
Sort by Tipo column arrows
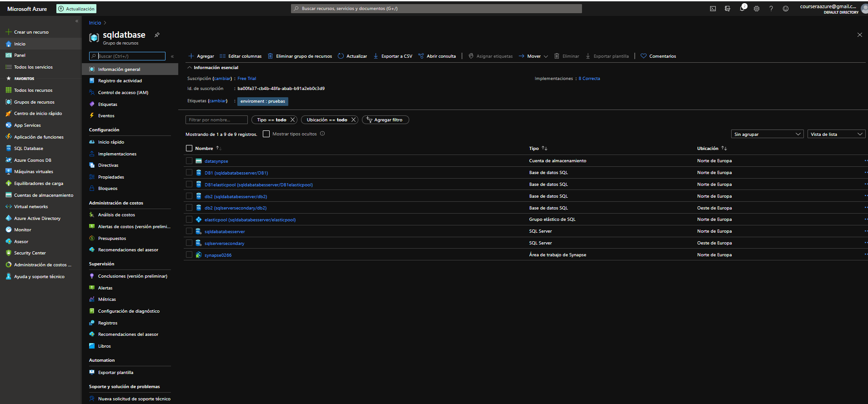click(x=544, y=148)
